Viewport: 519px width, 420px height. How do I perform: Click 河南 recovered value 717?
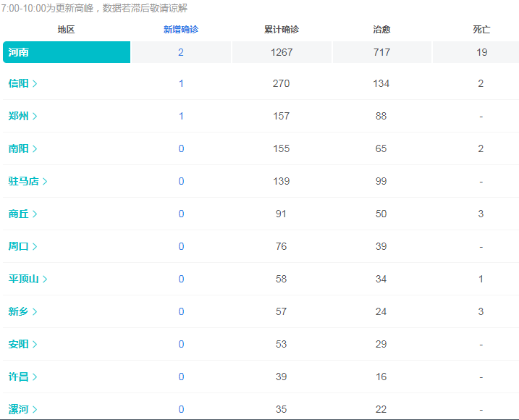381,52
